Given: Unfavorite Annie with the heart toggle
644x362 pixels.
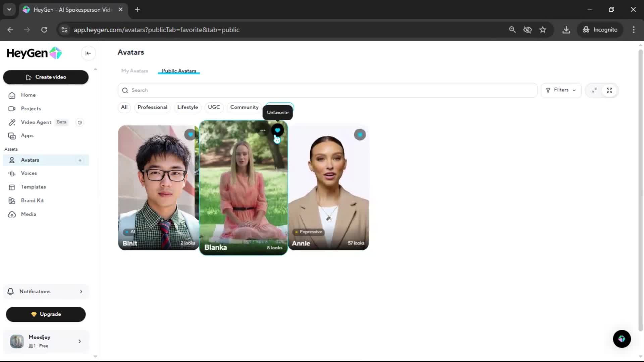Looking at the screenshot, I should (x=360, y=135).
